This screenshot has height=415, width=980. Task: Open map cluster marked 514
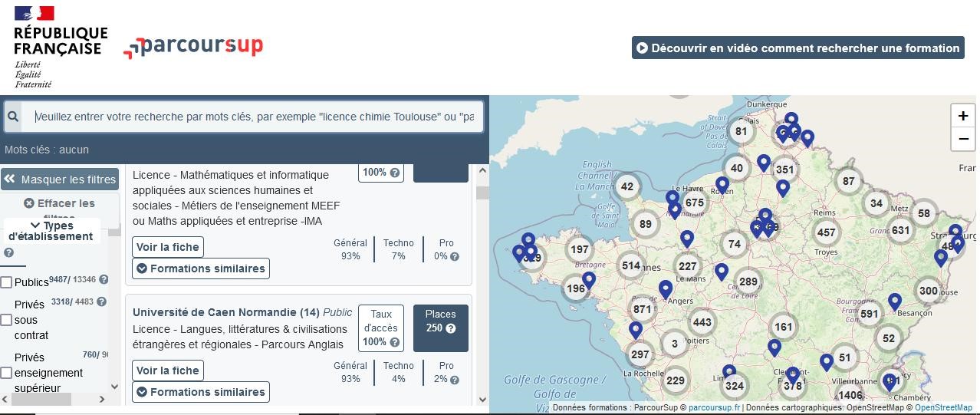click(630, 265)
